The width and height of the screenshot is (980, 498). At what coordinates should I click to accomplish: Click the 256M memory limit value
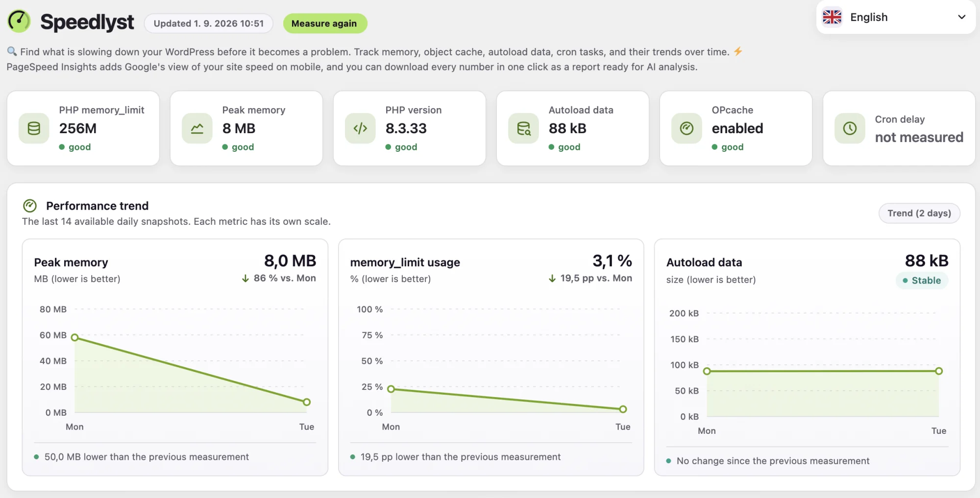tap(78, 128)
